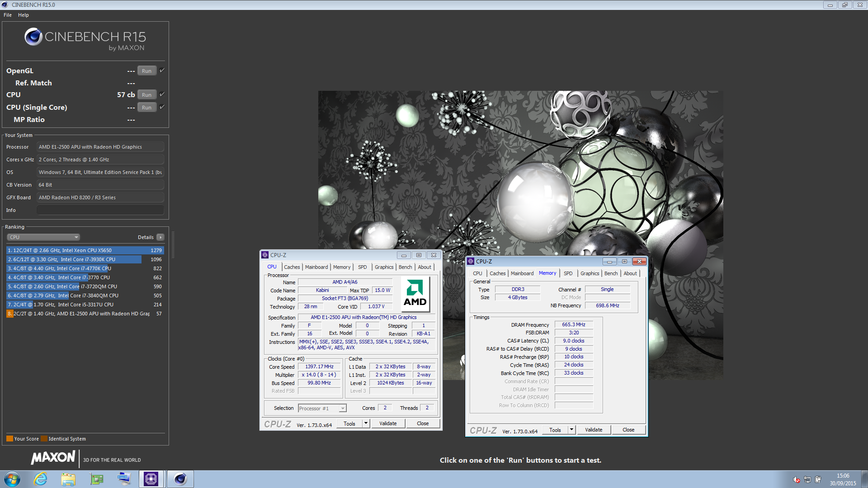
Task: Expand Tools arrow in left CPU-Z
Action: point(366,424)
